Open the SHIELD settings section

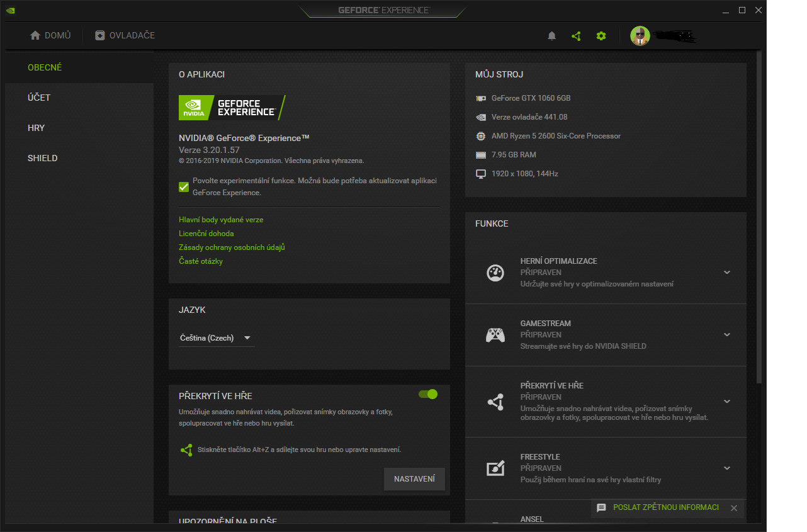click(x=79, y=158)
